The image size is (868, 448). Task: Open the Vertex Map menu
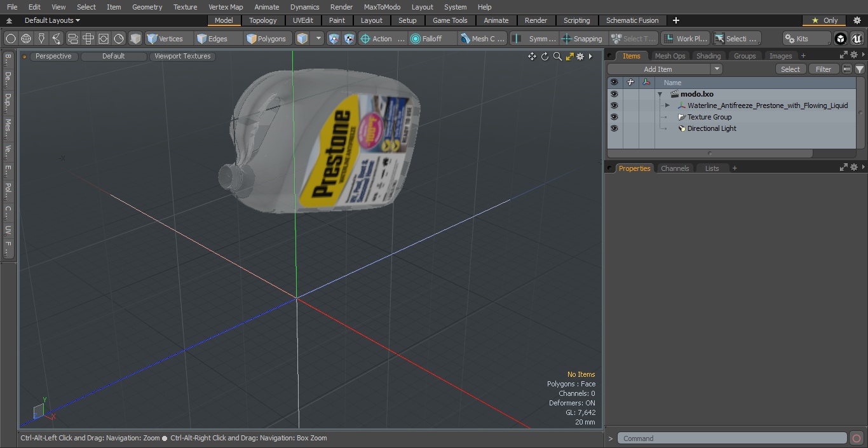[x=226, y=7]
